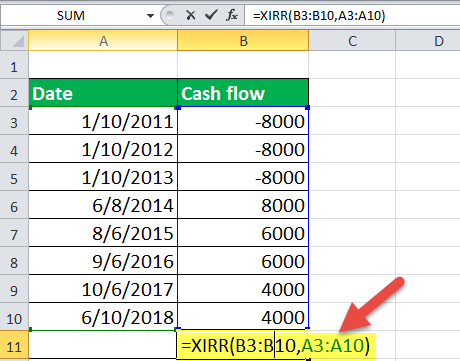This screenshot has height=361, width=460.
Task: Click the -8000 cell in row 3
Action: [x=243, y=121]
